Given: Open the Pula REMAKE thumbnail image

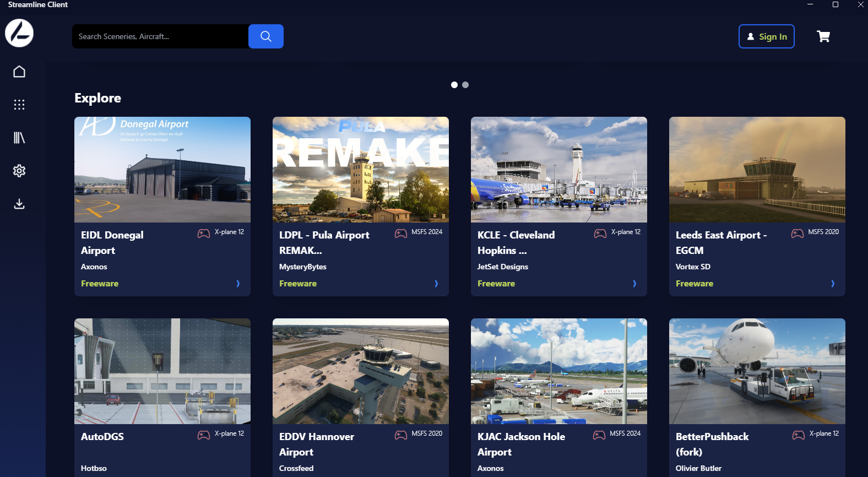Looking at the screenshot, I should (x=361, y=170).
